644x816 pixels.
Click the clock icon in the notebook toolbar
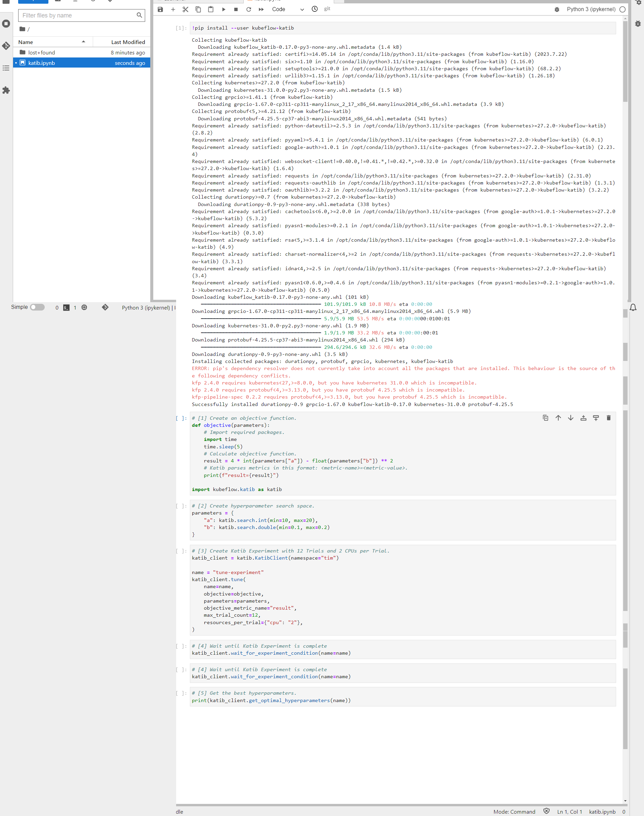tap(315, 9)
